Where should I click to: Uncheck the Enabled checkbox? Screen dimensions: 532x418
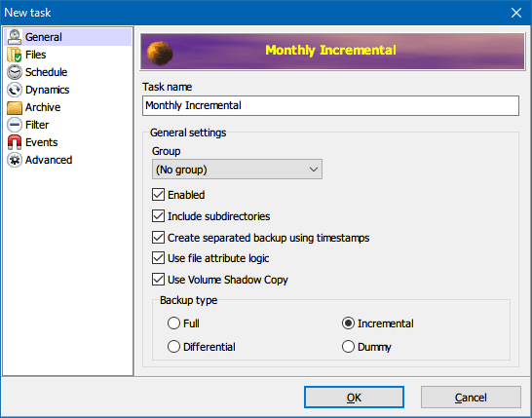[x=159, y=195]
